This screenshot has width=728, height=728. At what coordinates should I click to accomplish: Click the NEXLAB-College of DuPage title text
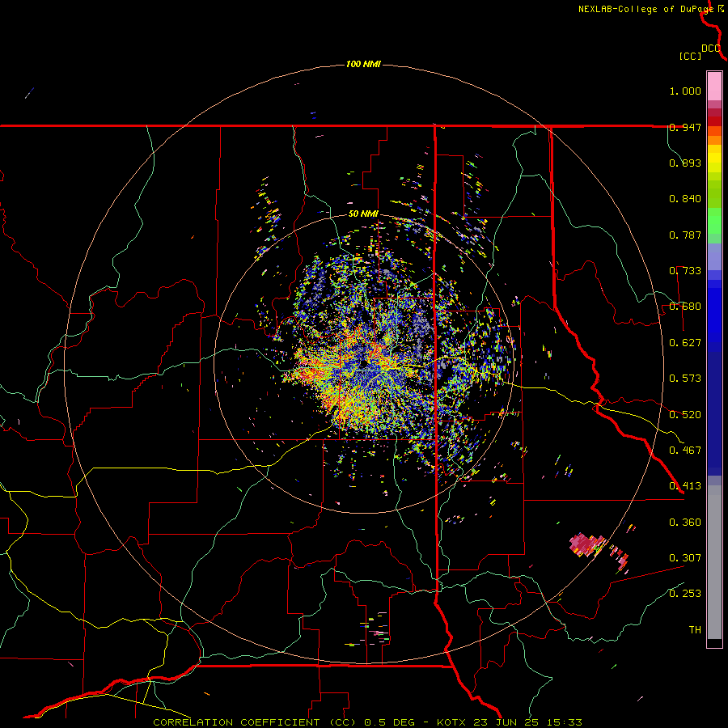click(645, 9)
